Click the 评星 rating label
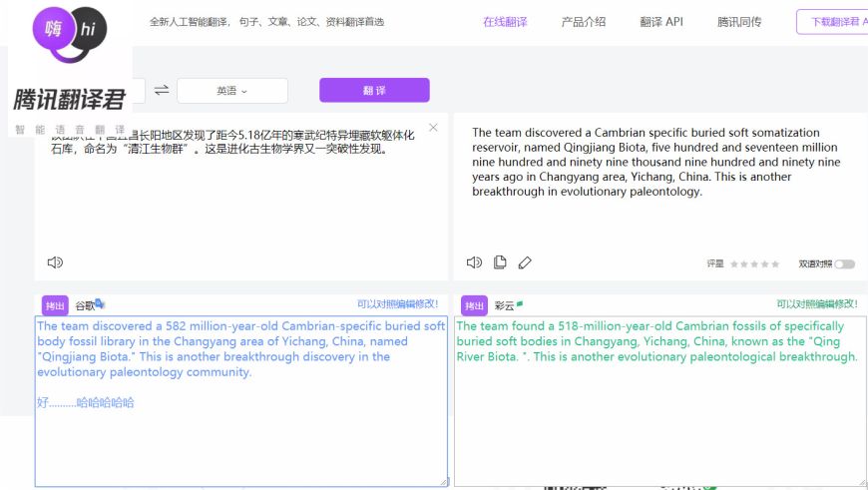 click(715, 264)
